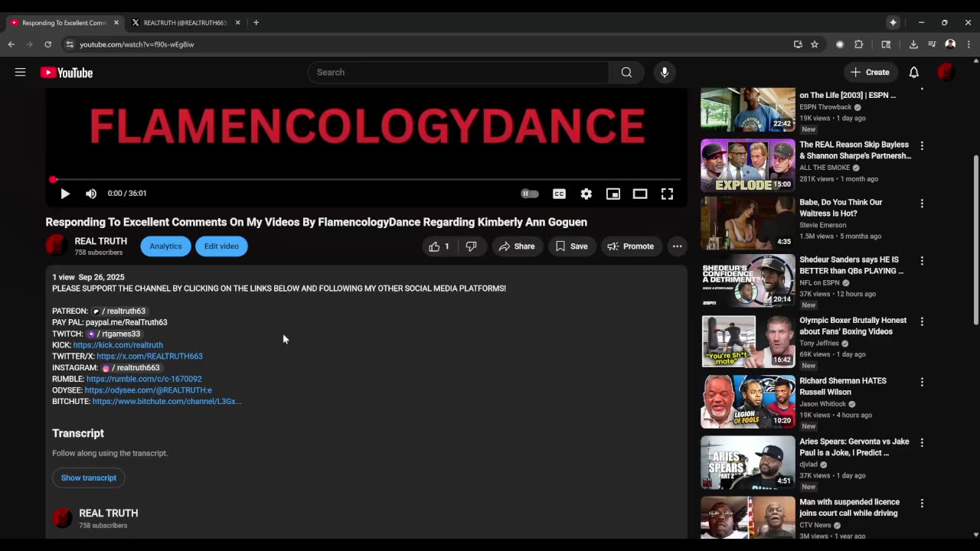Open more actions below the video
Viewport: 980px width, 551px height.
(677, 246)
